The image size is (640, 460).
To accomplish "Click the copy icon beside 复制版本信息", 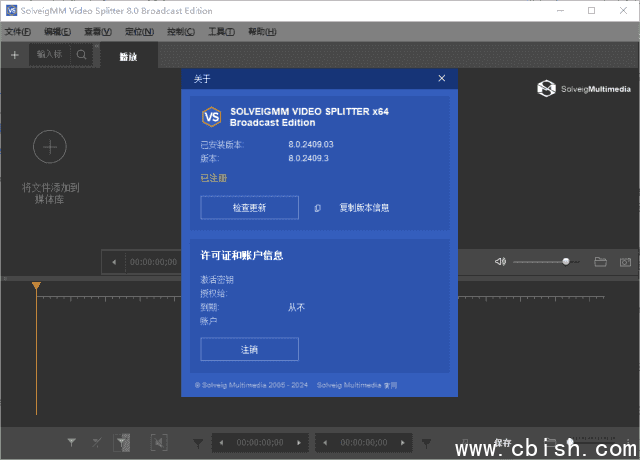I will [318, 208].
